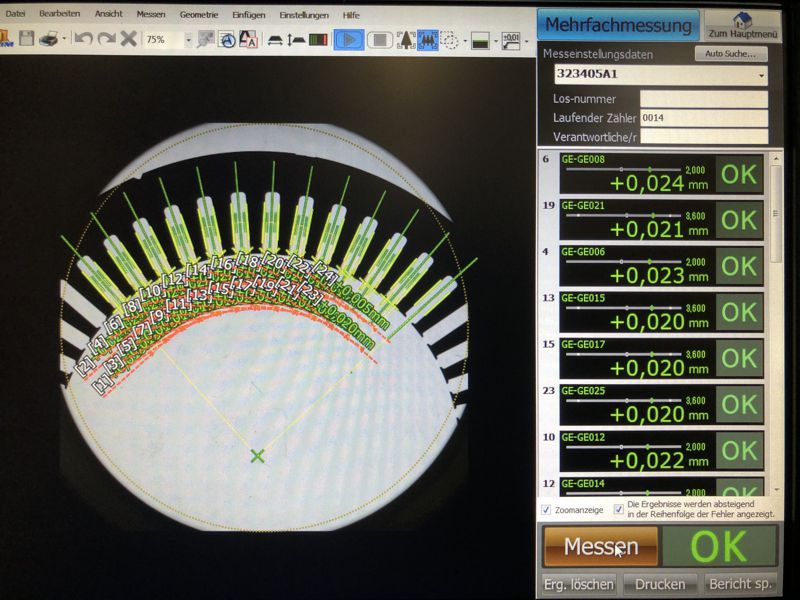Uncheck the Zoomanzeige checkbox

coord(546,510)
